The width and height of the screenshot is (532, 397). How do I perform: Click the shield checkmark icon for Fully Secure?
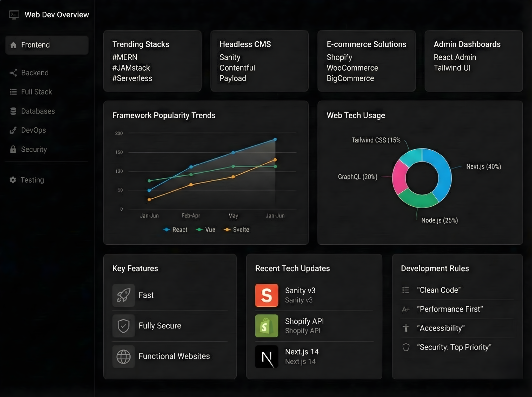click(123, 326)
